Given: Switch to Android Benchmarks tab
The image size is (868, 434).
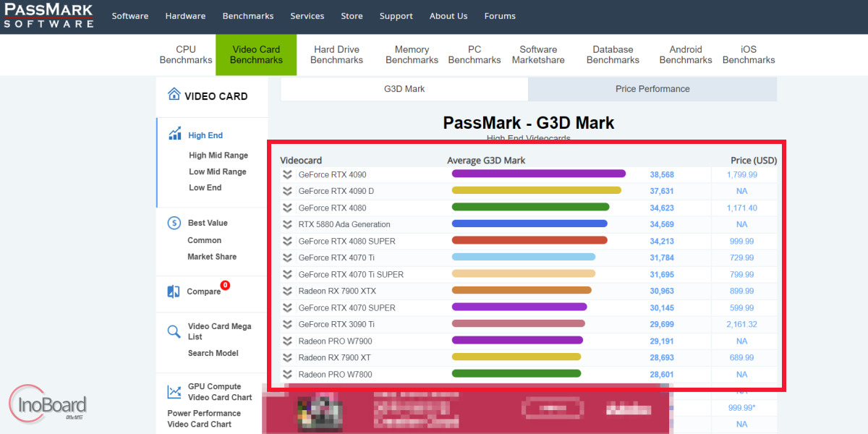Looking at the screenshot, I should 686,55.
